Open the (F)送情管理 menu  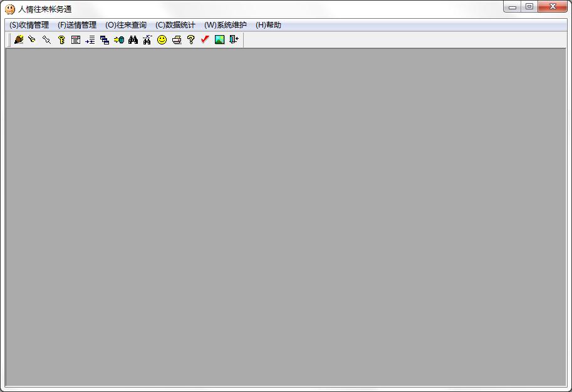77,25
